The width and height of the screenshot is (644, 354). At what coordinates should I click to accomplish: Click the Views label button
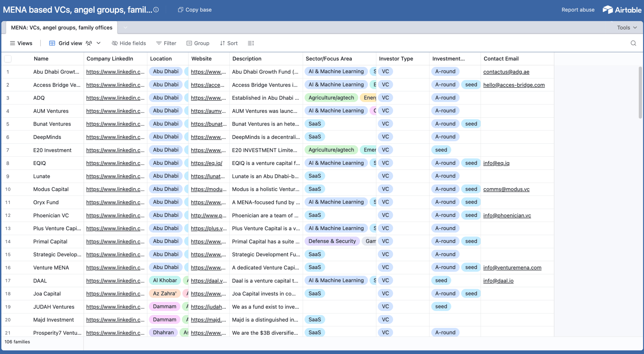(21, 43)
